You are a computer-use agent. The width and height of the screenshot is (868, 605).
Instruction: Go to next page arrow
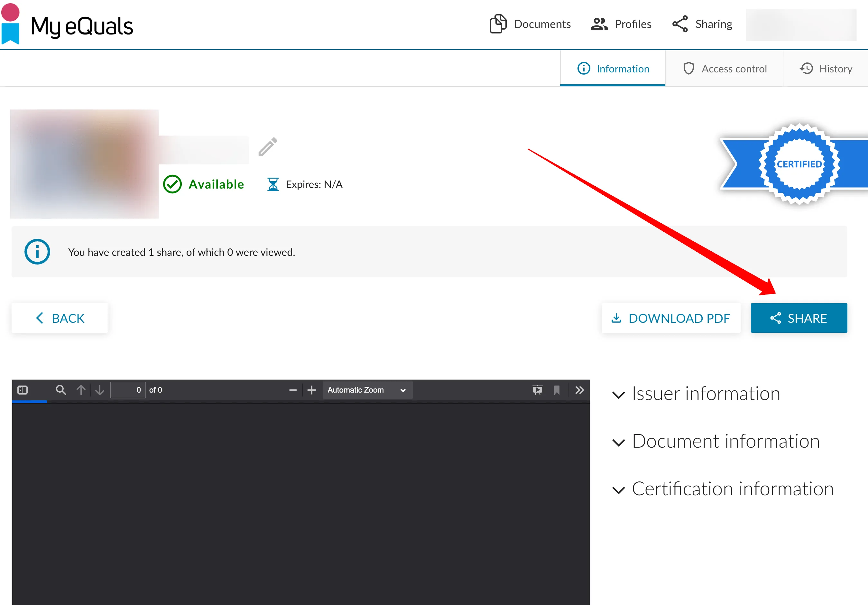tap(100, 390)
